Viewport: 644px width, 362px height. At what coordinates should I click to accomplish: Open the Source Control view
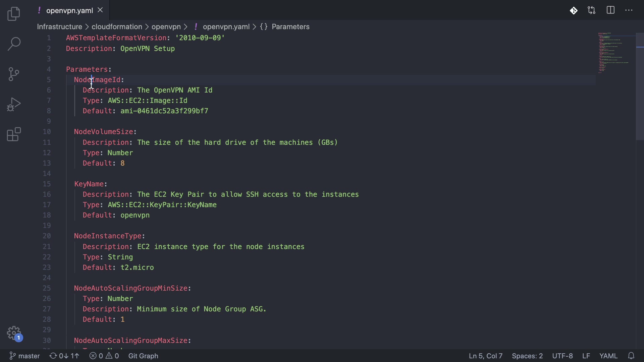point(14,74)
